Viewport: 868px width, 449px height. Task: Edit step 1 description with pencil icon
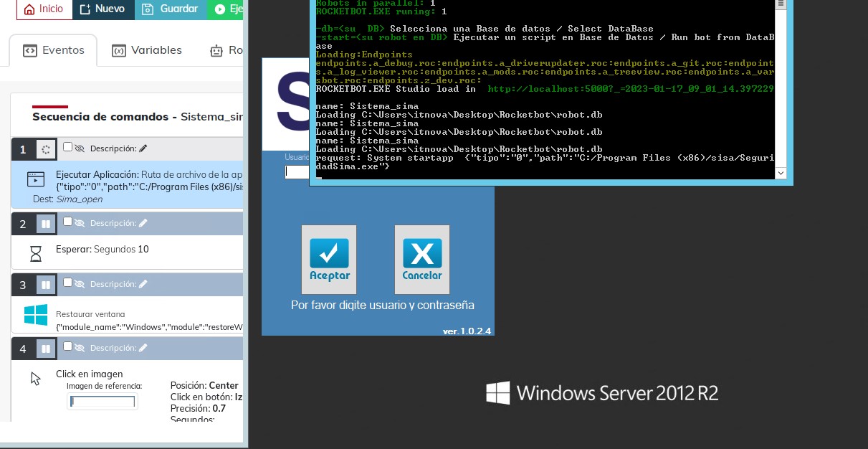(x=143, y=148)
